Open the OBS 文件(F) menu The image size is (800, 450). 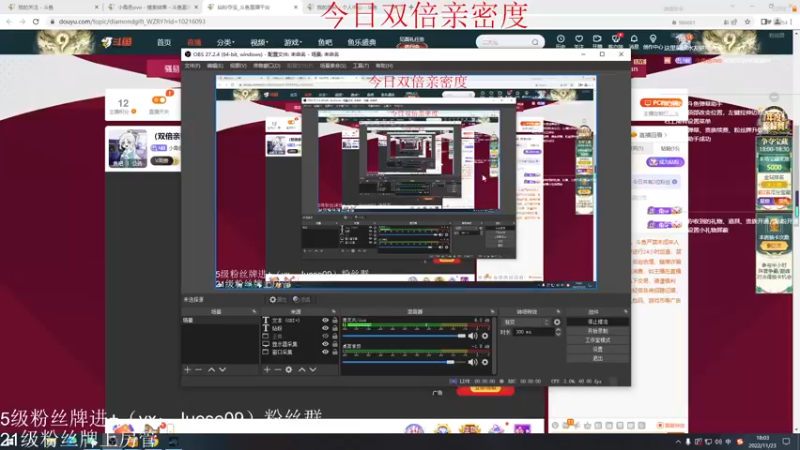tap(192, 66)
